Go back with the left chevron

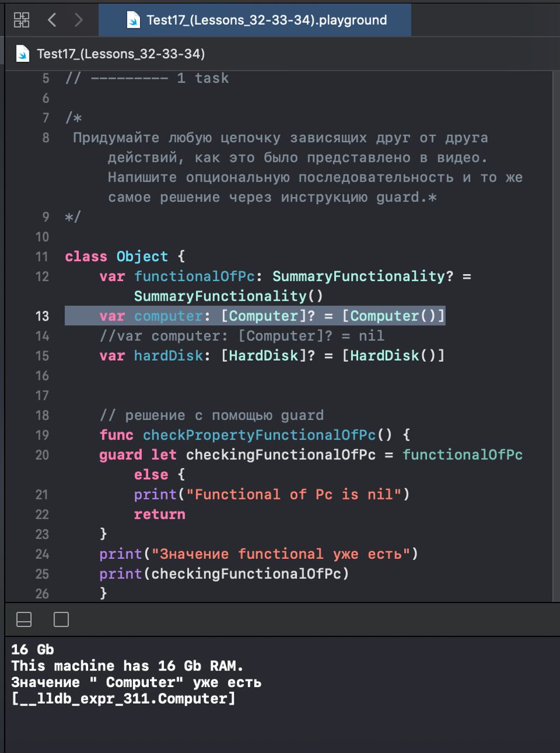point(52,20)
